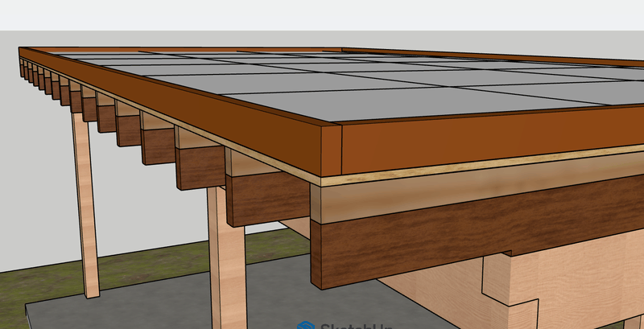Select the far-left rear wooden support post
Screen dimensions: 644x329
pos(85,205)
